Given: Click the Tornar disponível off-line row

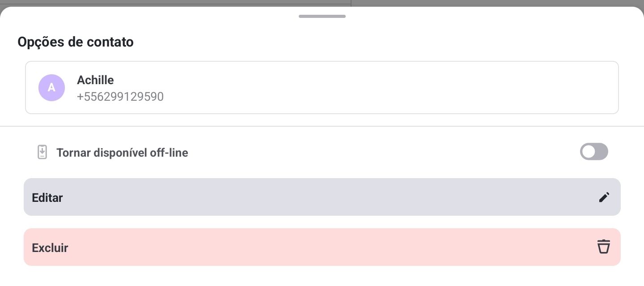Looking at the screenshot, I should (322, 152).
